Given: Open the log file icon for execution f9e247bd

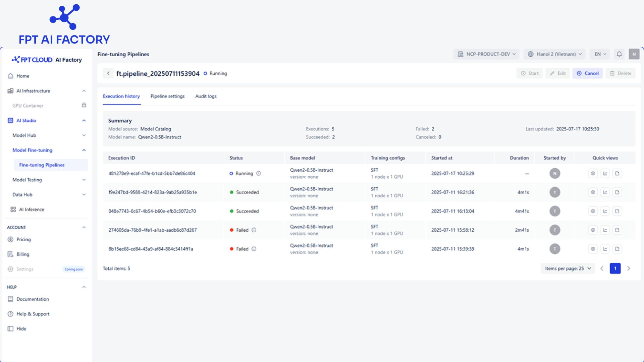Looking at the screenshot, I should pyautogui.click(x=617, y=192).
